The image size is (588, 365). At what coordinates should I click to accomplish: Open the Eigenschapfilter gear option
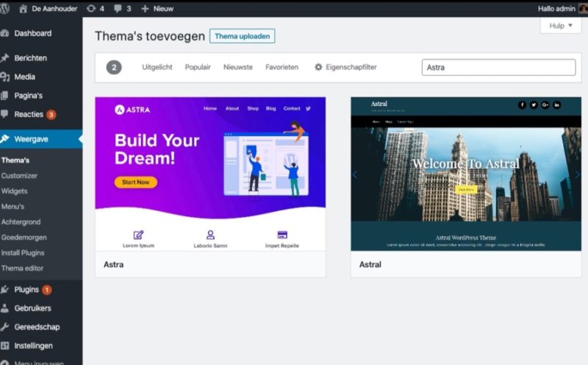345,67
